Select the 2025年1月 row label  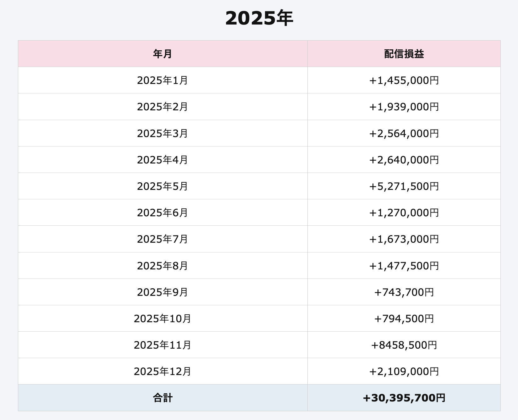(163, 80)
